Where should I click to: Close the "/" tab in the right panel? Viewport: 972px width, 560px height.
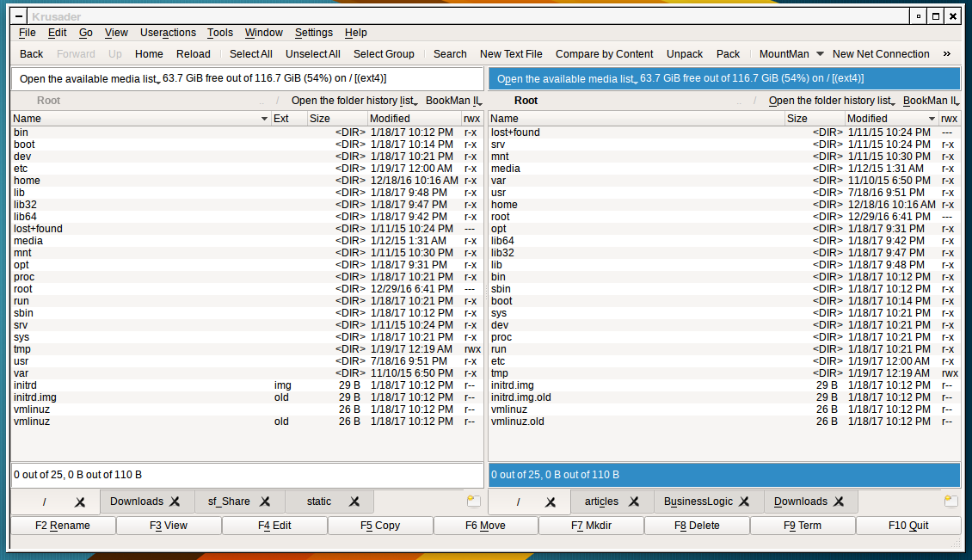coord(551,502)
